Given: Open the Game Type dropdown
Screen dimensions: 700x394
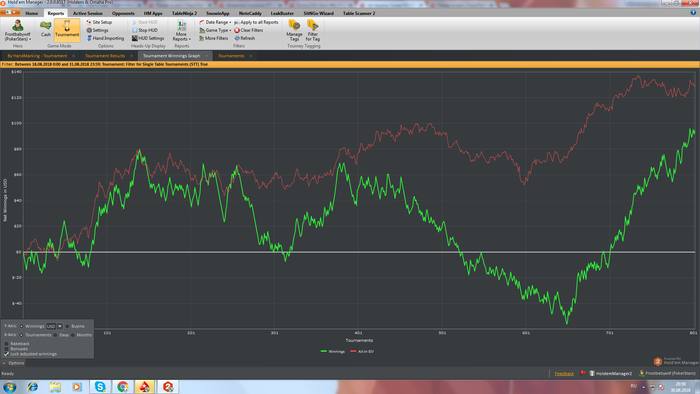Looking at the screenshot, I should pyautogui.click(x=215, y=30).
